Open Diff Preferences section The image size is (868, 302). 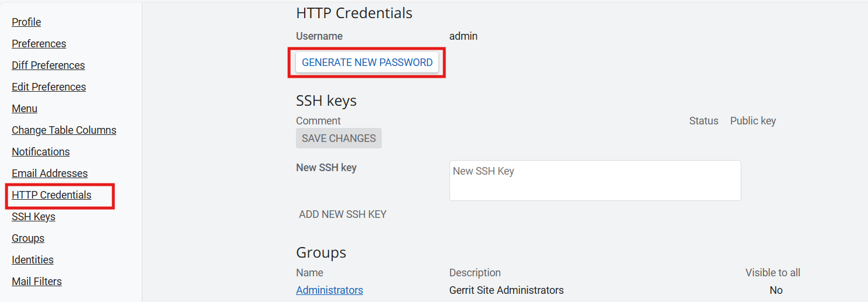pyautogui.click(x=48, y=65)
